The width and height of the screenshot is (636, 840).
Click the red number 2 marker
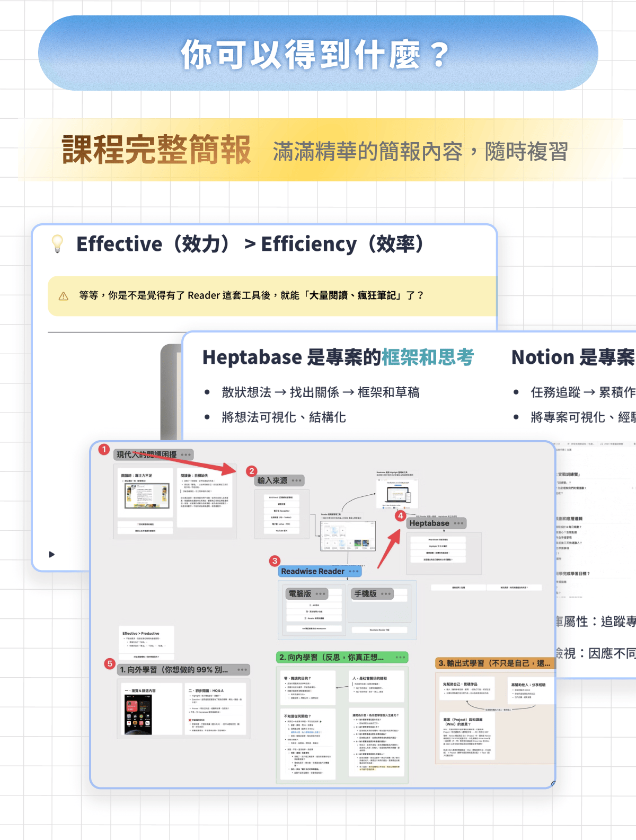[252, 470]
